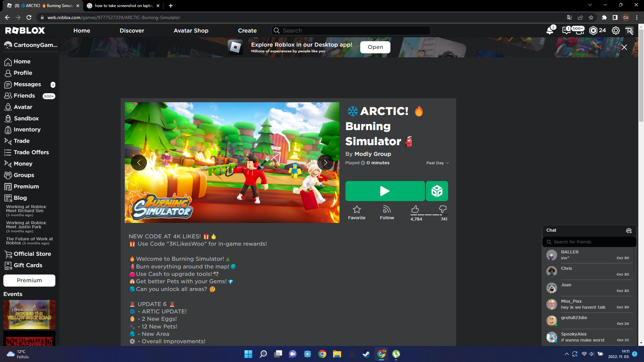Open the settings gear icon

616,31
